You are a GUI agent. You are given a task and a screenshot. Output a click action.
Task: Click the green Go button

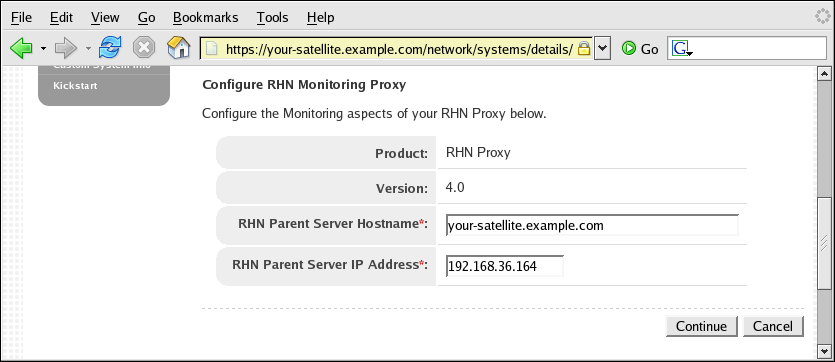pyautogui.click(x=640, y=49)
